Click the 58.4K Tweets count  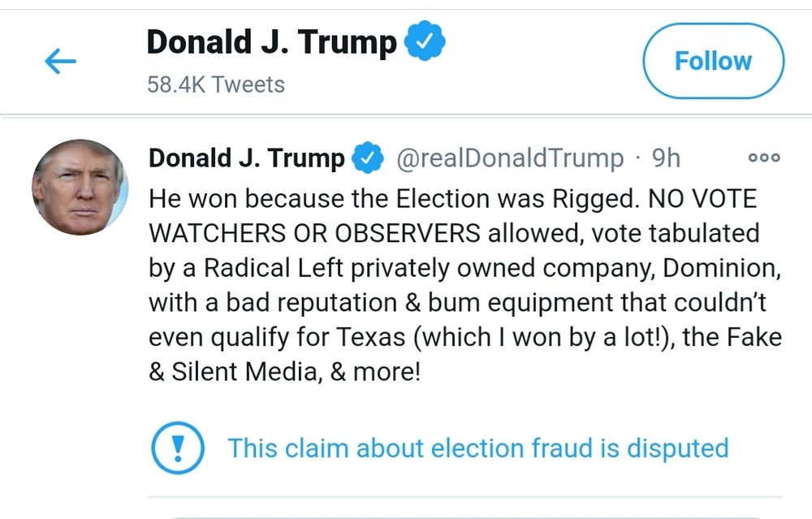(216, 84)
